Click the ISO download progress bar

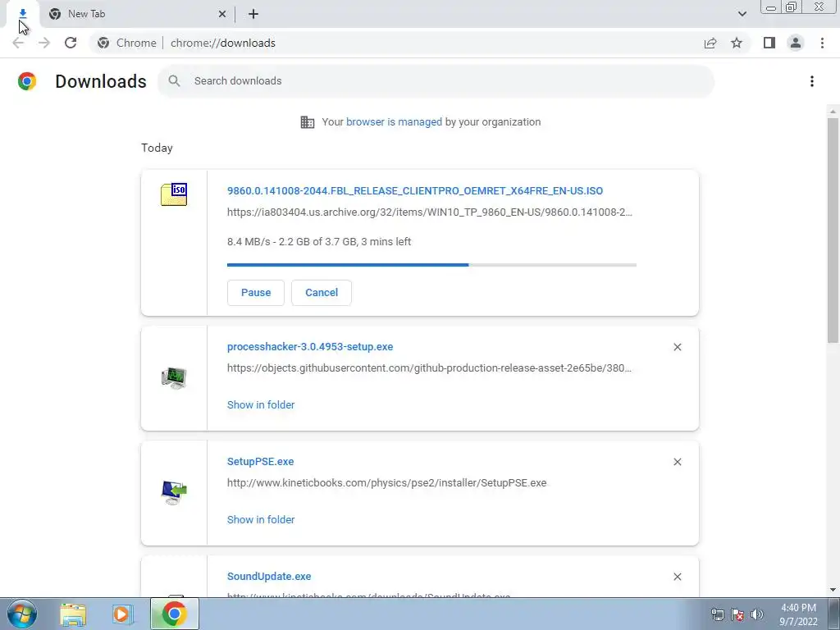[431, 265]
